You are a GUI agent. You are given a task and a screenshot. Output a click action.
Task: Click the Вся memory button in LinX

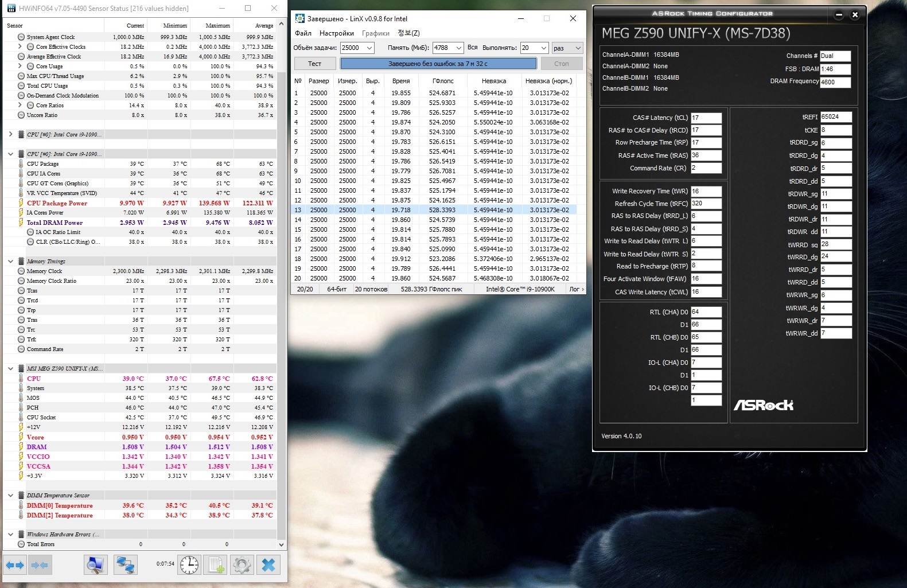pyautogui.click(x=473, y=48)
